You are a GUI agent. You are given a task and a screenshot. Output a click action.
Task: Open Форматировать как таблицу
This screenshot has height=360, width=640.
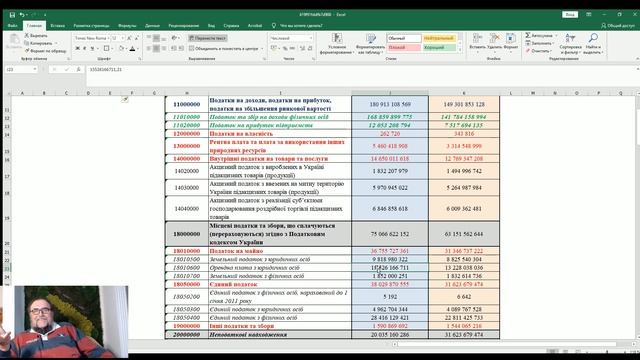370,44
